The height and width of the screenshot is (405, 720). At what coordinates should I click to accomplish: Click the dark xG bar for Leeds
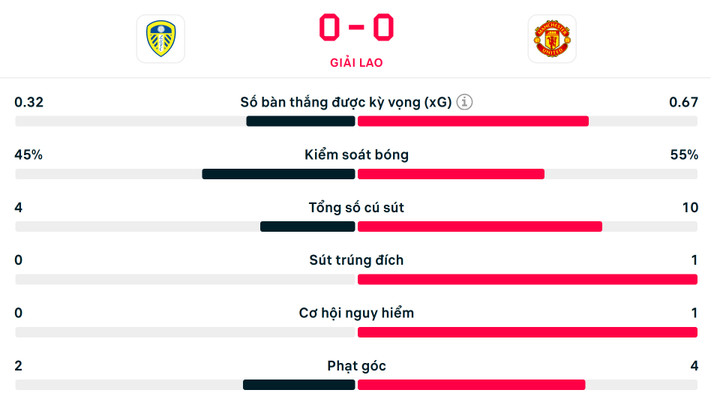[x=301, y=121]
